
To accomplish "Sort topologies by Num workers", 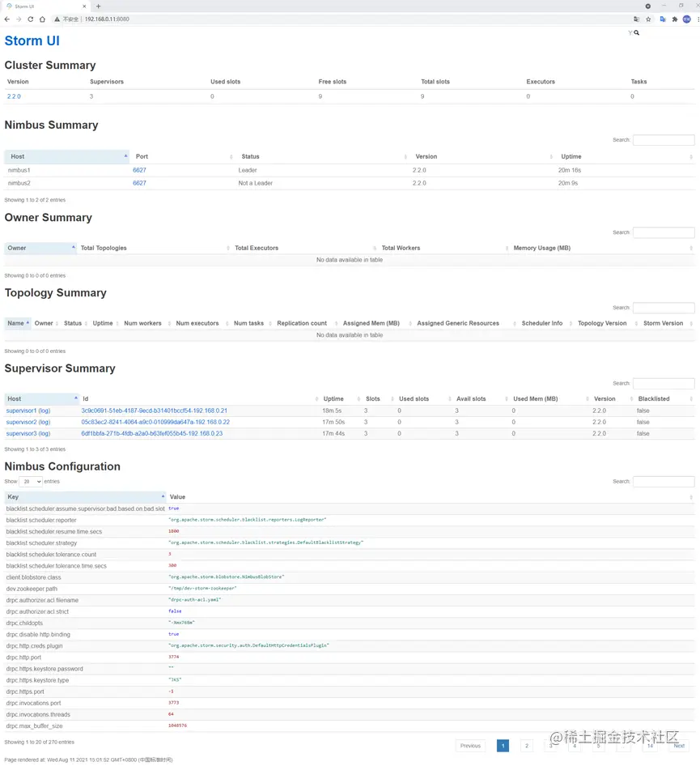I will (x=146, y=323).
